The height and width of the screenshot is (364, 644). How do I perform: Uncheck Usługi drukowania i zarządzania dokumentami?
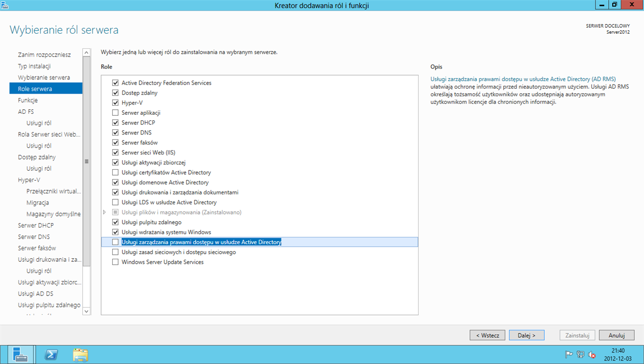pyautogui.click(x=115, y=192)
